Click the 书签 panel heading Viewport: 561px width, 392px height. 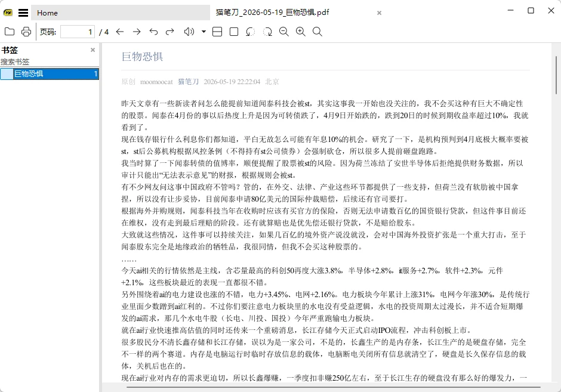10,50
